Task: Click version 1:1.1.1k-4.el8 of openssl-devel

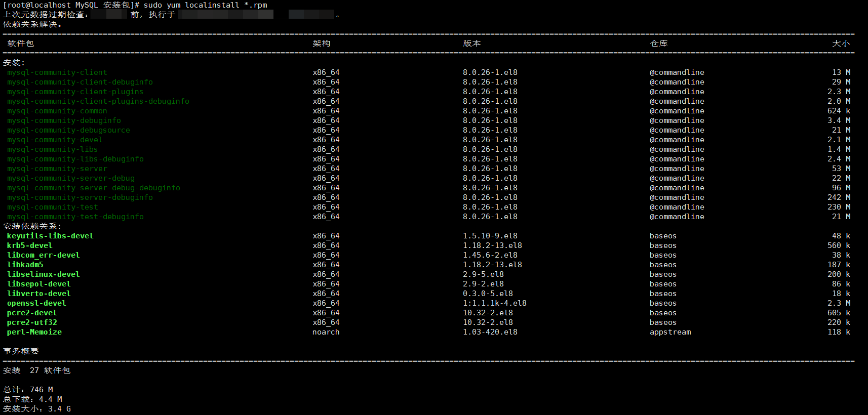Action: pyautogui.click(x=495, y=303)
